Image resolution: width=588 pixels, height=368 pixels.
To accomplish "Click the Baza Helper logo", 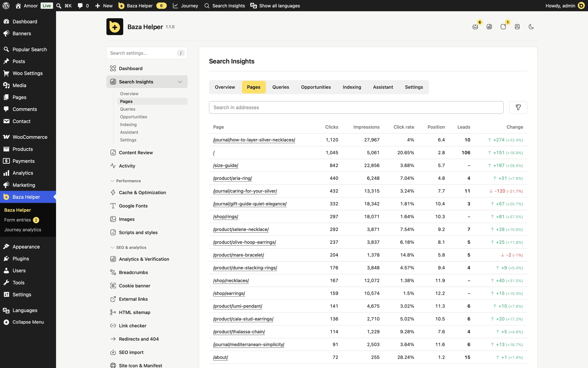I will pyautogui.click(x=115, y=27).
